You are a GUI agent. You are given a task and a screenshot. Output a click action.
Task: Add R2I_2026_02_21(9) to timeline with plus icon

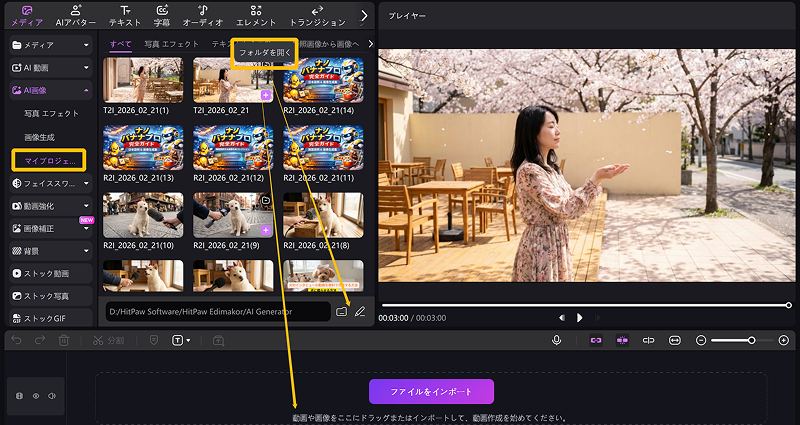(x=265, y=231)
